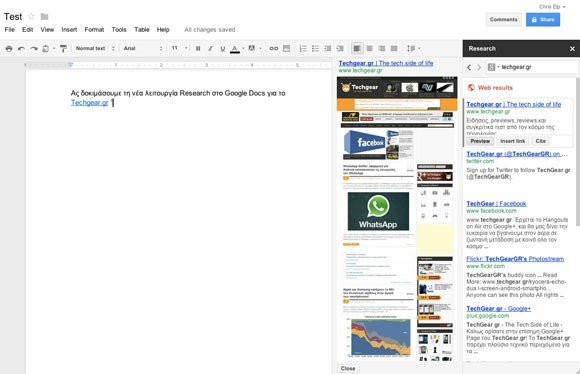
Task: Undo the last action
Action: coord(21,48)
